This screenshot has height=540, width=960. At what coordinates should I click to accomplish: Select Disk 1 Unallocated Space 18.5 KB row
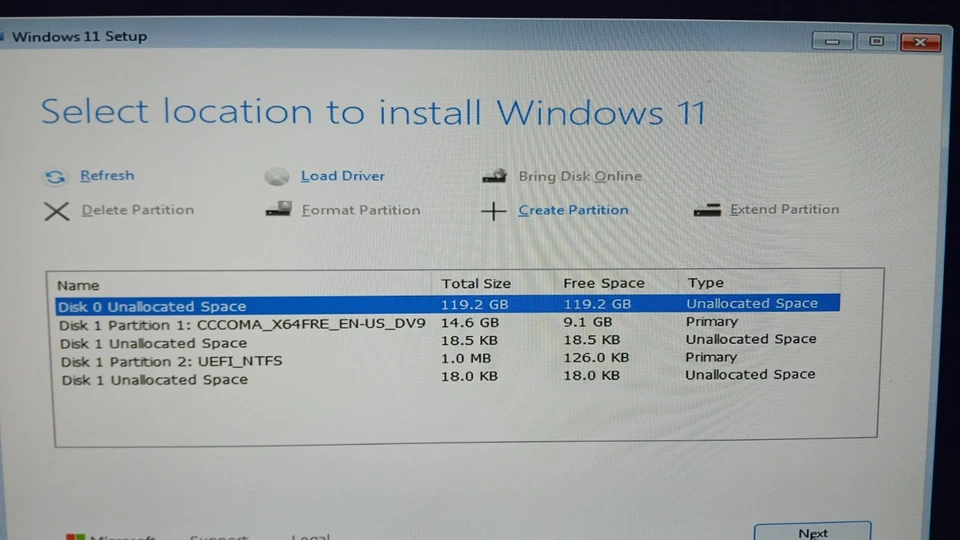(448, 341)
